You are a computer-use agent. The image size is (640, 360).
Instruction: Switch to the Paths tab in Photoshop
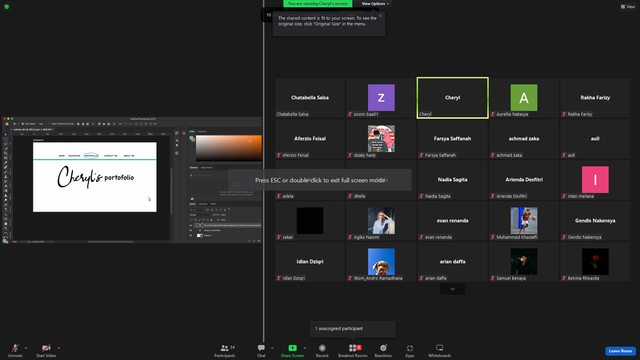click(213, 204)
